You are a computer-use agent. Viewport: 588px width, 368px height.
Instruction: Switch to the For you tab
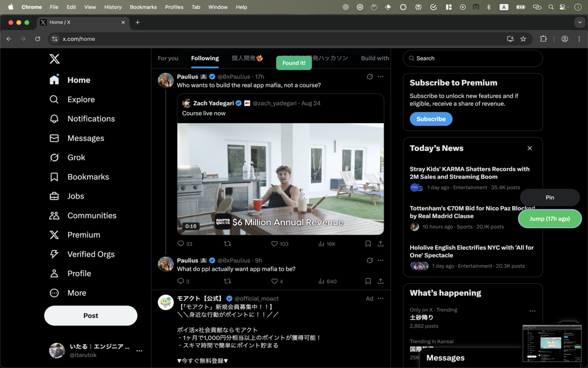(168, 58)
